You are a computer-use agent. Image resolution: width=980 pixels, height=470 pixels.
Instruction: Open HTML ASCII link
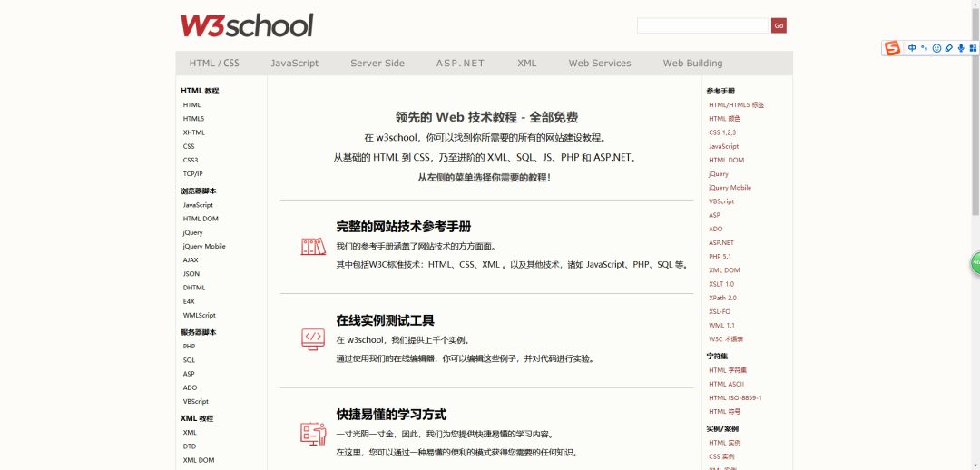click(726, 384)
